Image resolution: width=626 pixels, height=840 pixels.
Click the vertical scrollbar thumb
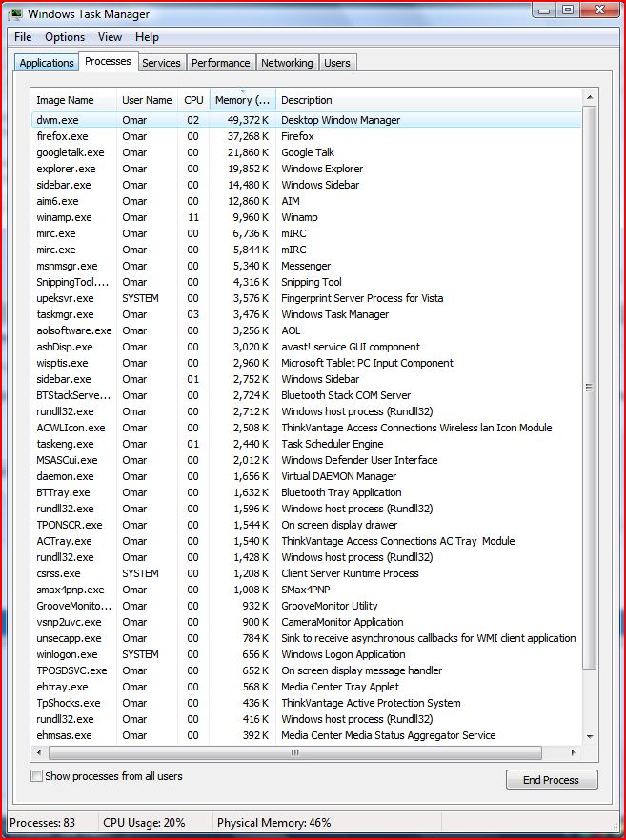[x=590, y=388]
